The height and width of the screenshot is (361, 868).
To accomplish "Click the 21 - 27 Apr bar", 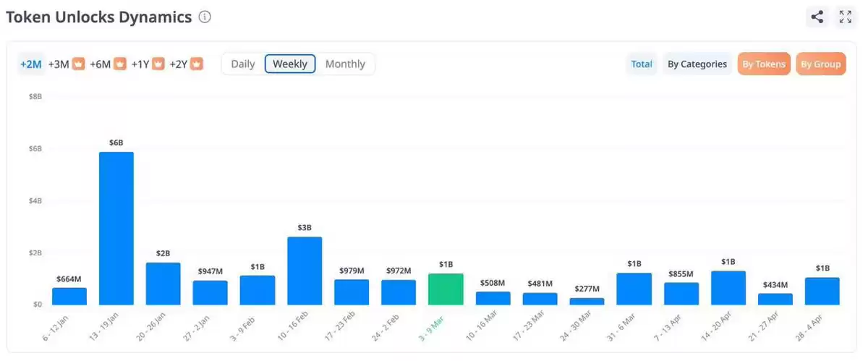I will (775, 299).
